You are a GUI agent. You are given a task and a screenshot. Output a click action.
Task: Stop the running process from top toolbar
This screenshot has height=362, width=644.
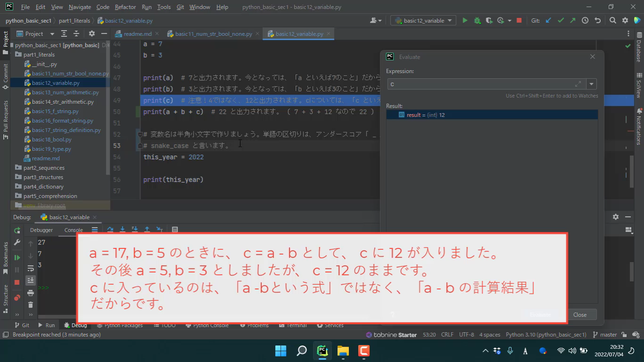[x=519, y=21]
